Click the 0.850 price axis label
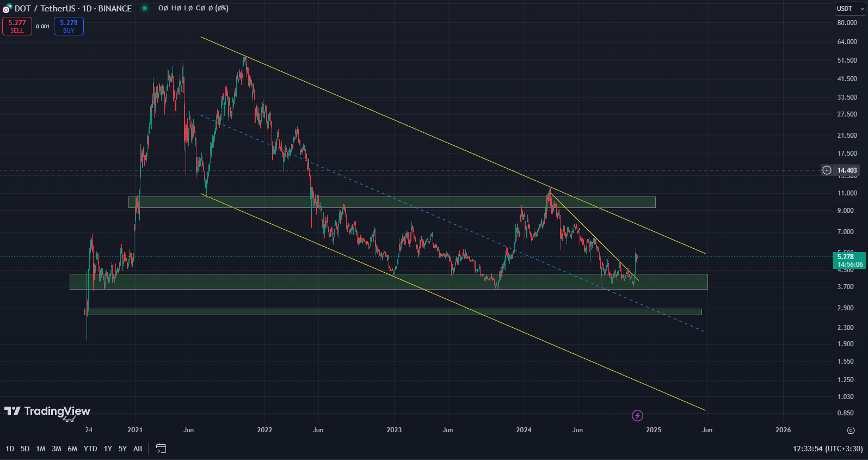Screen dimensions: 868x460 [x=846, y=413]
